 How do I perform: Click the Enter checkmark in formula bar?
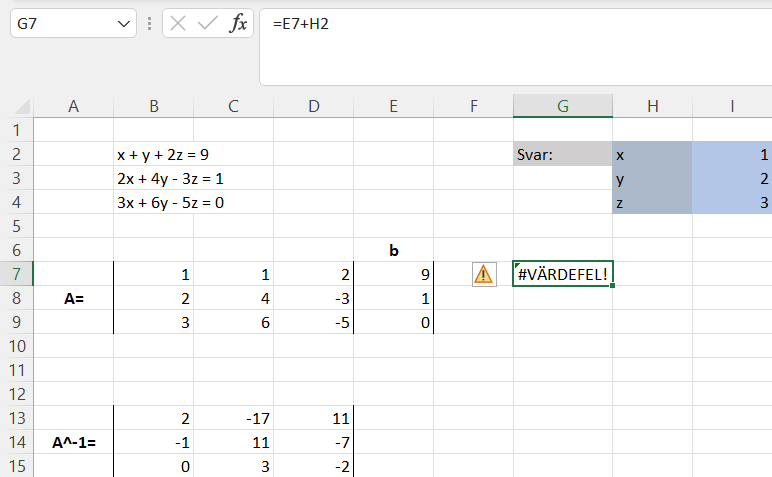(208, 23)
